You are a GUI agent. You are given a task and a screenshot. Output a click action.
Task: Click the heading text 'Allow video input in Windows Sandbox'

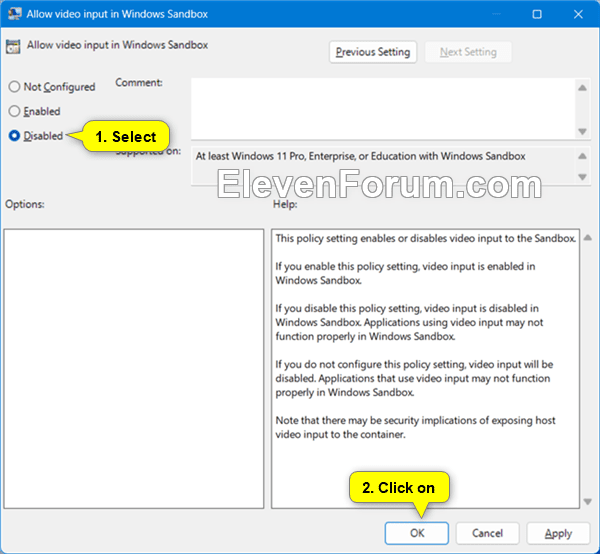coord(117,45)
